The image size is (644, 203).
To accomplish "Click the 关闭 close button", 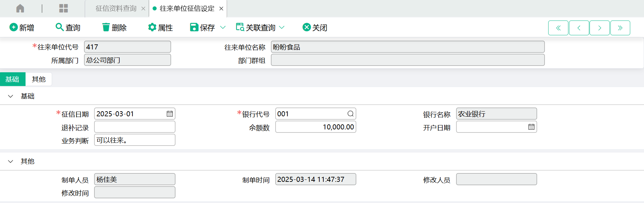I will coord(315,28).
